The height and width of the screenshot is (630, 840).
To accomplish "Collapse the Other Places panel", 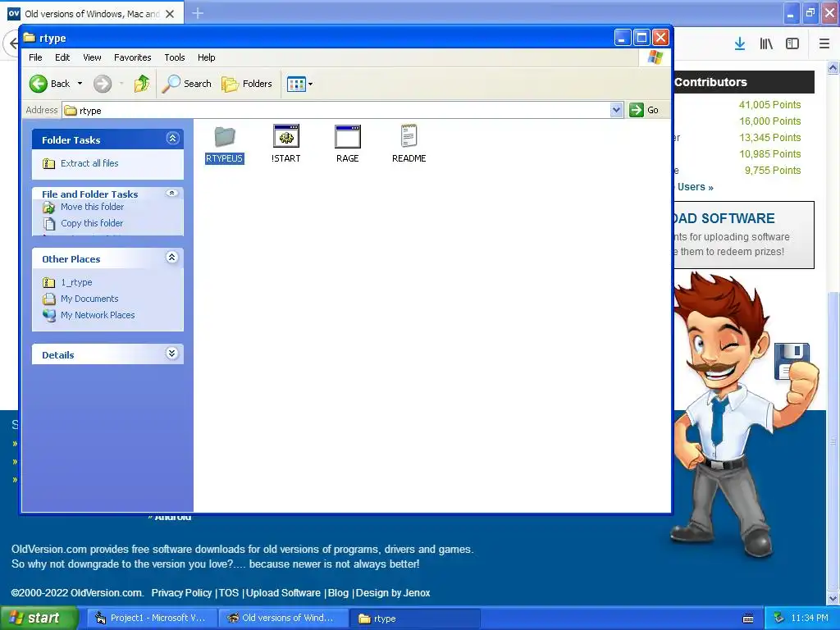I will tap(172, 258).
